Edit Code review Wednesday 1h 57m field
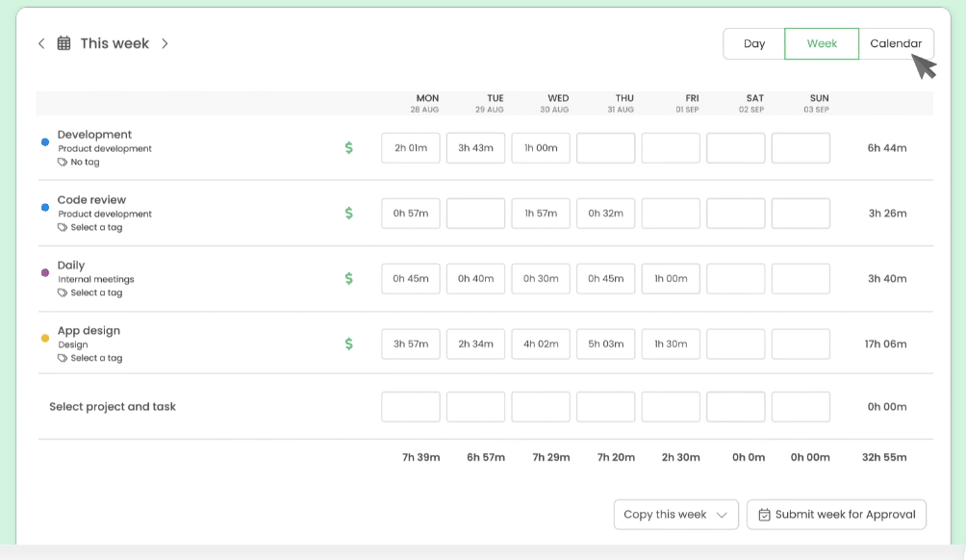The height and width of the screenshot is (560, 966). tap(541, 214)
